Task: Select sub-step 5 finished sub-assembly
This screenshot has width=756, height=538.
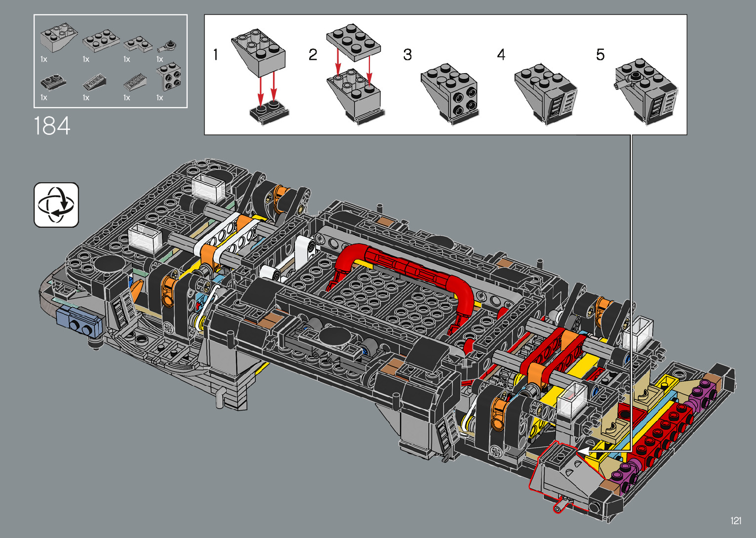Action: (646, 91)
